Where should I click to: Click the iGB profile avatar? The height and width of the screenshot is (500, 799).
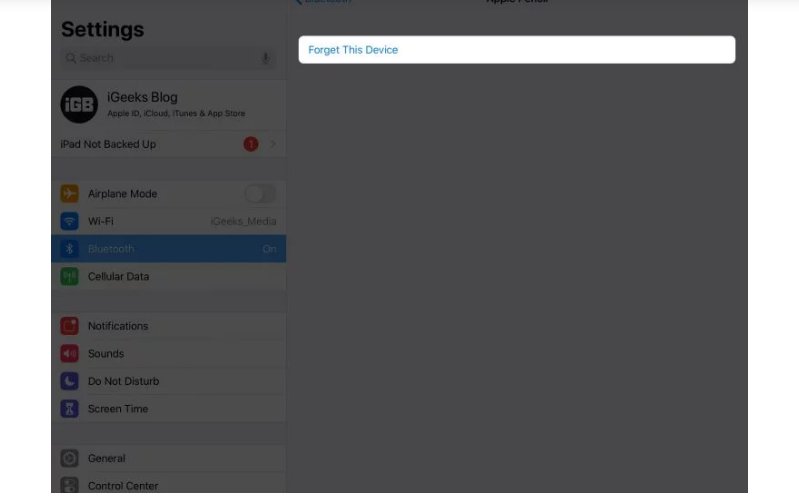click(79, 104)
